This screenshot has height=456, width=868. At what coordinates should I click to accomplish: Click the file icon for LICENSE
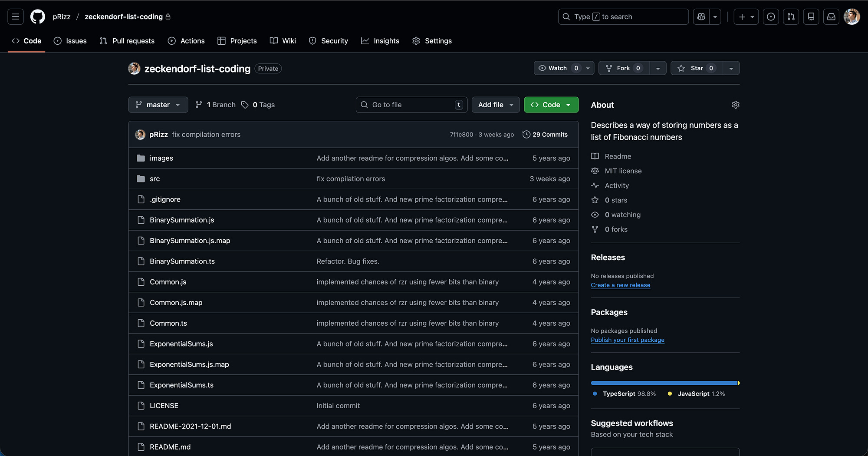[141, 406]
